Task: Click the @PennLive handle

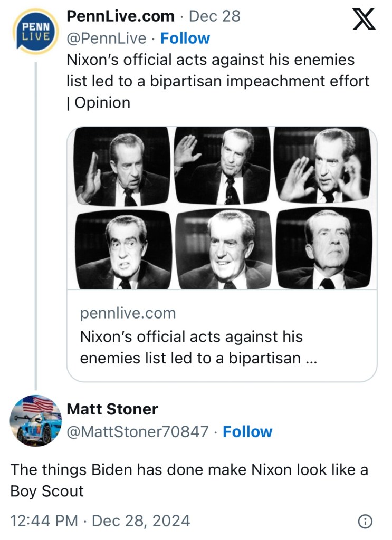Action: pos(107,38)
